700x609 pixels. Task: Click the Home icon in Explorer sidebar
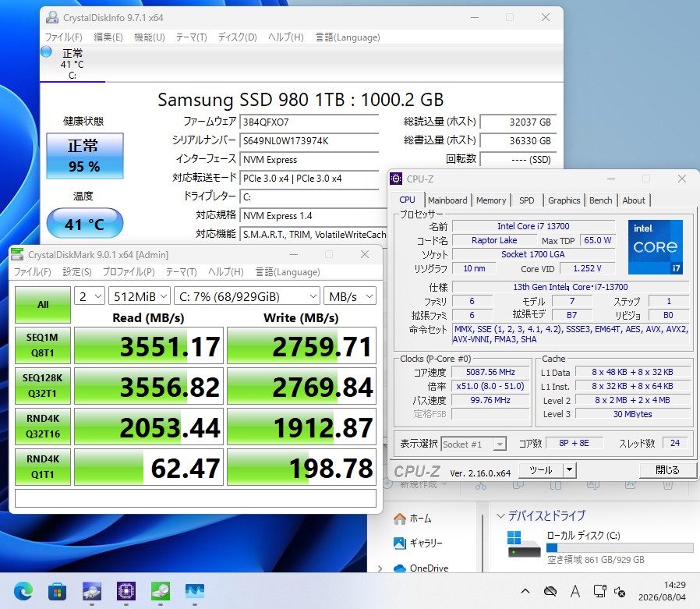(400, 519)
